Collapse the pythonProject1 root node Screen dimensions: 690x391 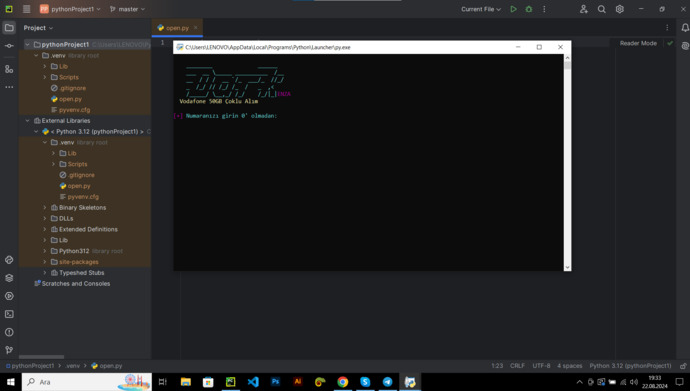27,44
